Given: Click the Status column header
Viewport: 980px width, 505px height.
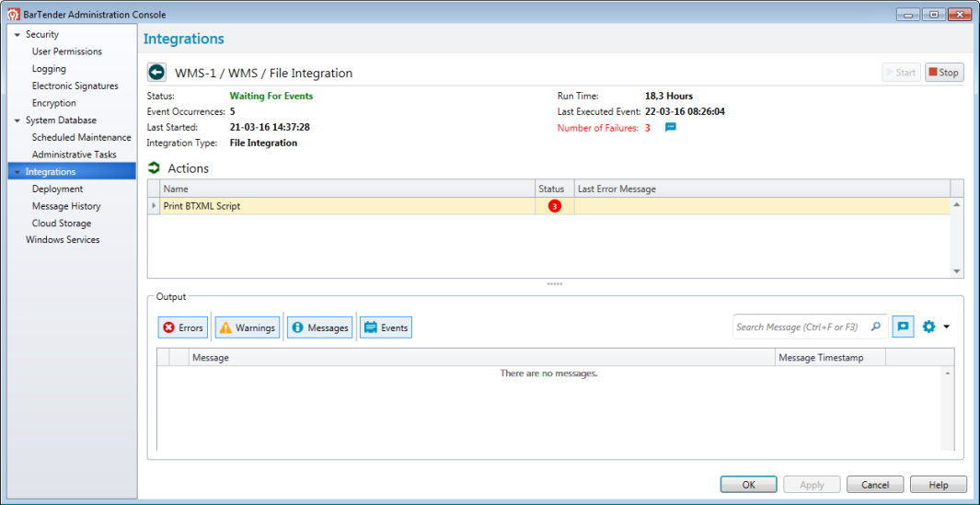Looking at the screenshot, I should point(554,189).
